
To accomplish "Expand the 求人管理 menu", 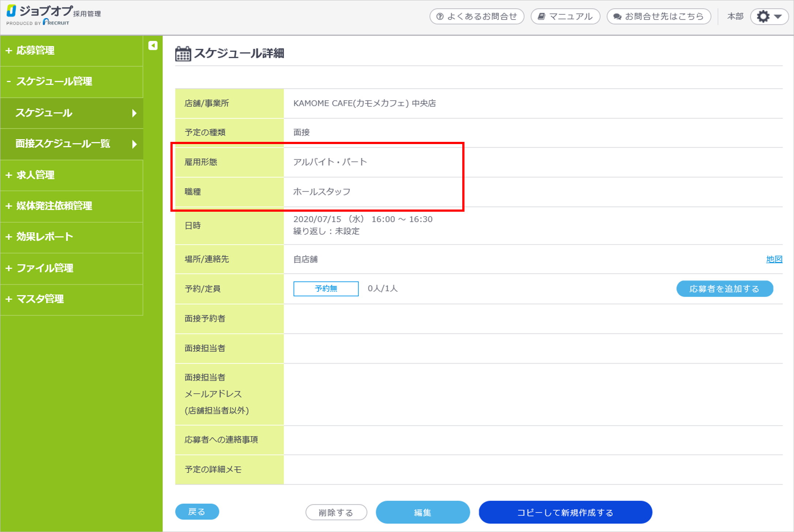I will click(35, 175).
